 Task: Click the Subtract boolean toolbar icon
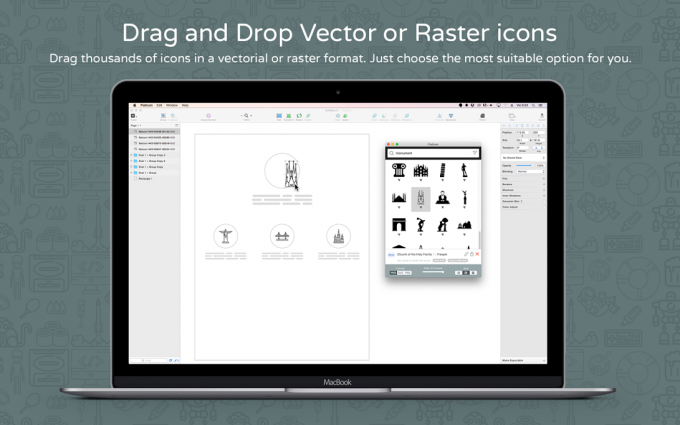coord(384,116)
